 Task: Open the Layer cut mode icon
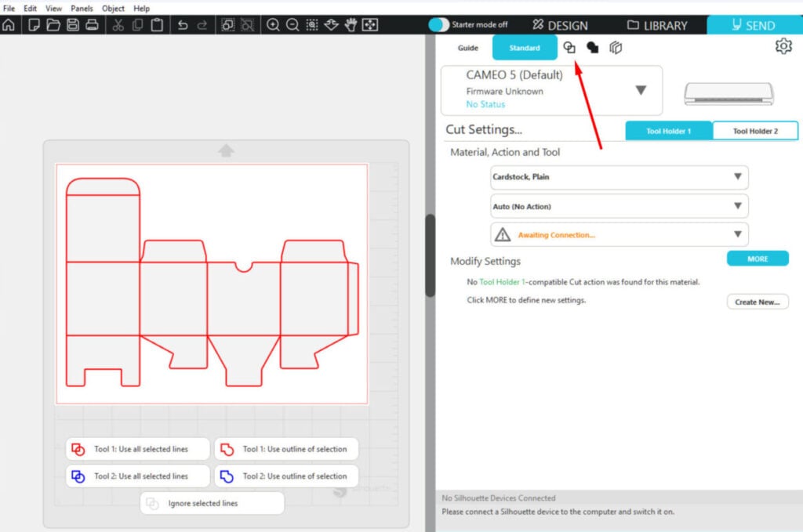click(x=616, y=48)
